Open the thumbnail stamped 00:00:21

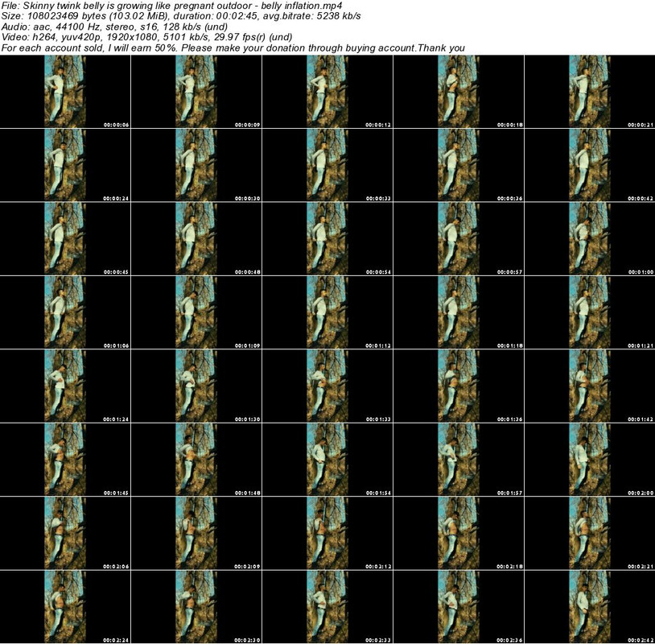pos(590,92)
